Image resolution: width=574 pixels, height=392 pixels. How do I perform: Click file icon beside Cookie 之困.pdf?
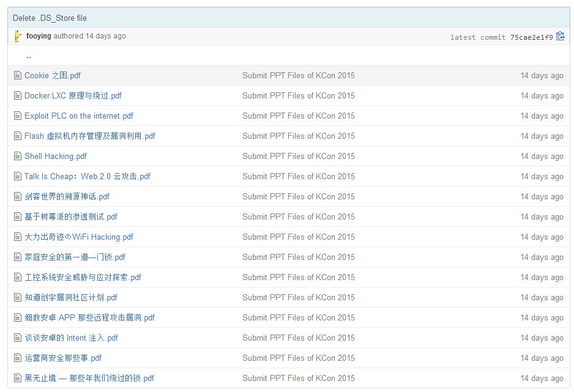coord(17,75)
